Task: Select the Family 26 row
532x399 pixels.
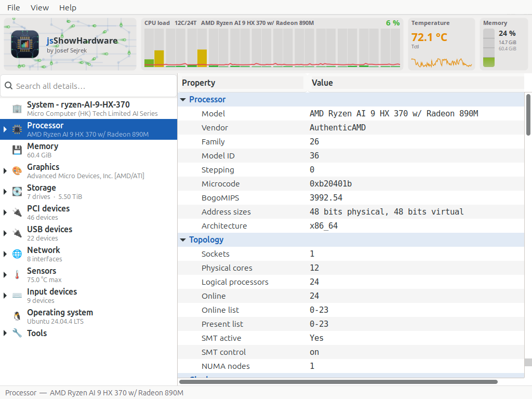Action: 351,141
